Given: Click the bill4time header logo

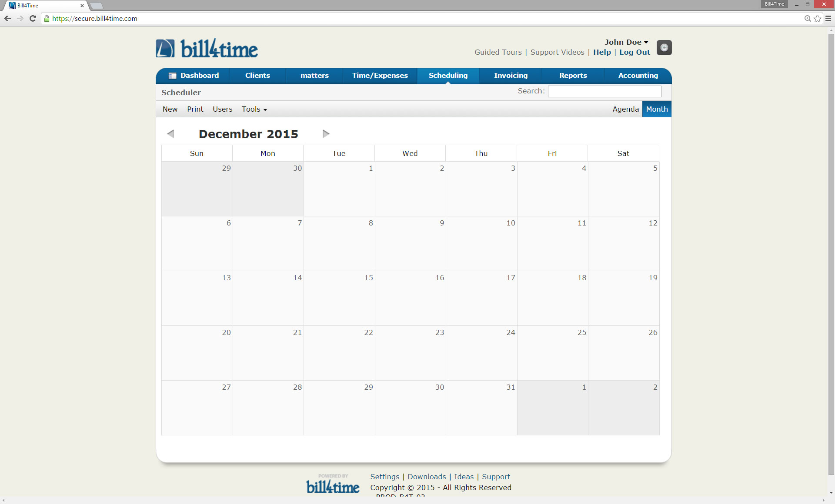Looking at the screenshot, I should pyautogui.click(x=207, y=49).
